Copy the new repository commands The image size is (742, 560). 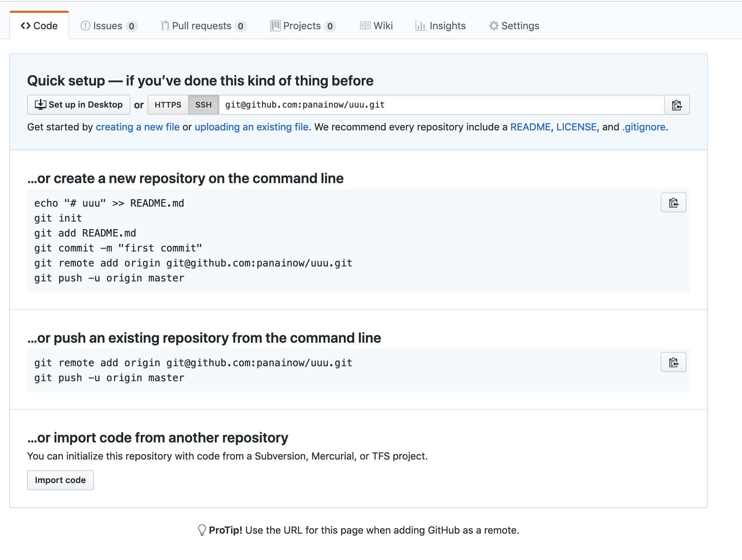coord(673,203)
